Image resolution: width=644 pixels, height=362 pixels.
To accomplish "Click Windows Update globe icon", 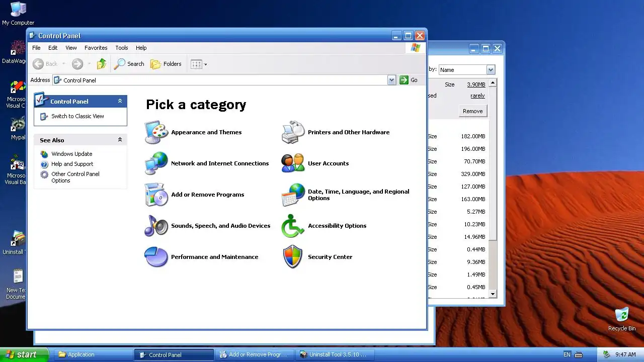I will coord(44,154).
